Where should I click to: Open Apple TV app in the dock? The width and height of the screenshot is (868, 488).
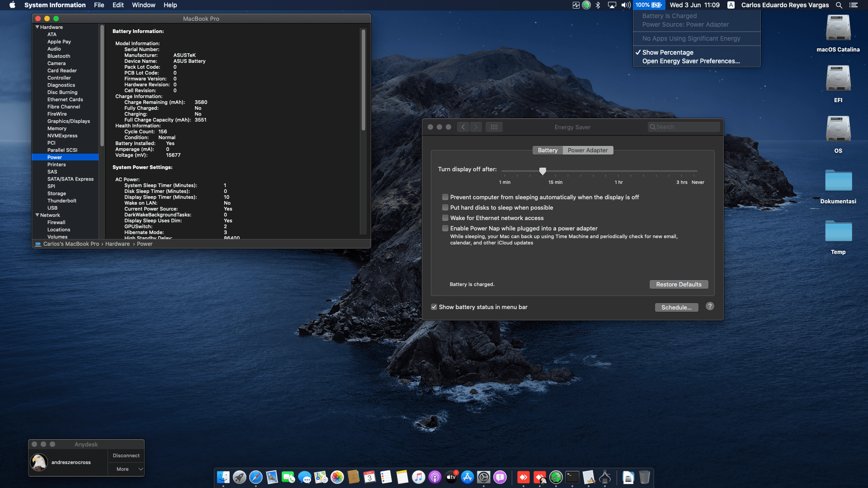[451, 477]
